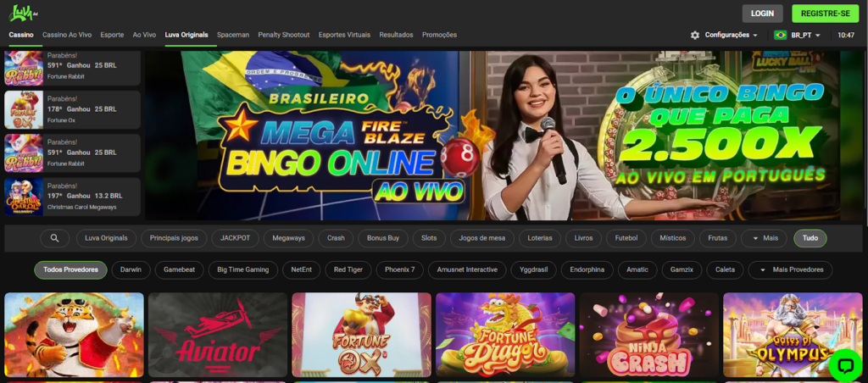This screenshot has width=868, height=383.
Task: Select the Livros filter
Action: point(583,238)
